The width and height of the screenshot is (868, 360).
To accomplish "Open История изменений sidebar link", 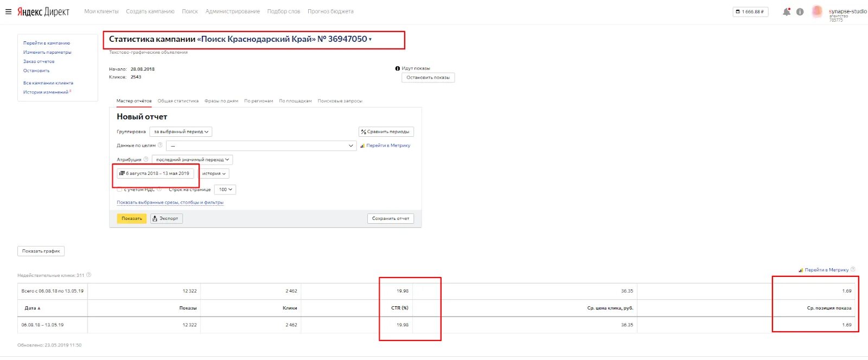I will click(x=46, y=92).
